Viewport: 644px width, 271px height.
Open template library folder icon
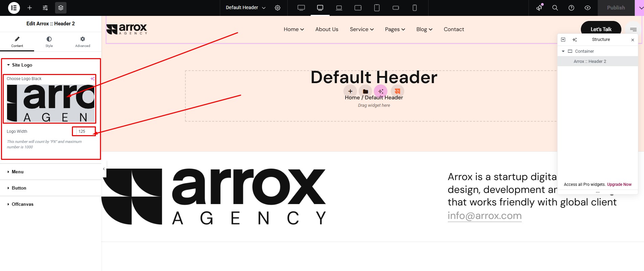pyautogui.click(x=365, y=91)
